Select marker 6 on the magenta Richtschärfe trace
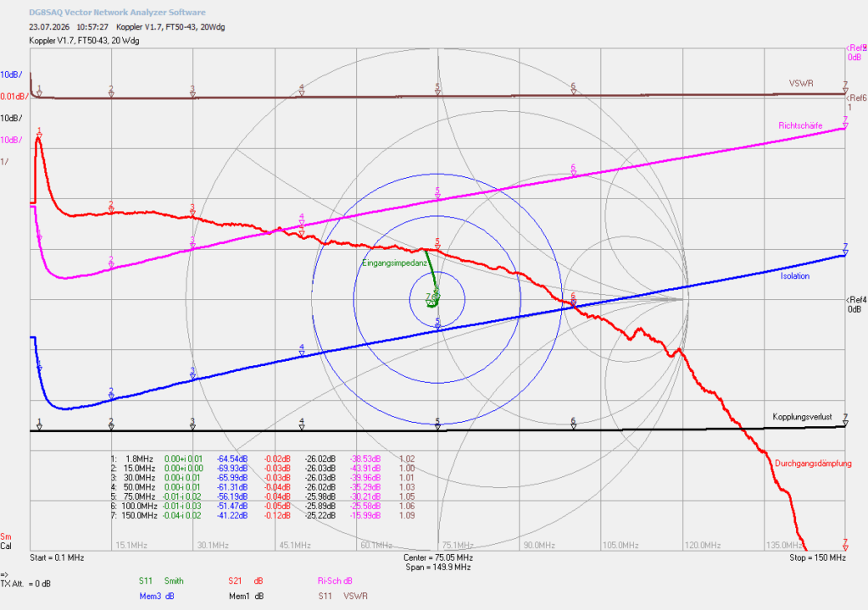The width and height of the screenshot is (868, 610). click(574, 170)
